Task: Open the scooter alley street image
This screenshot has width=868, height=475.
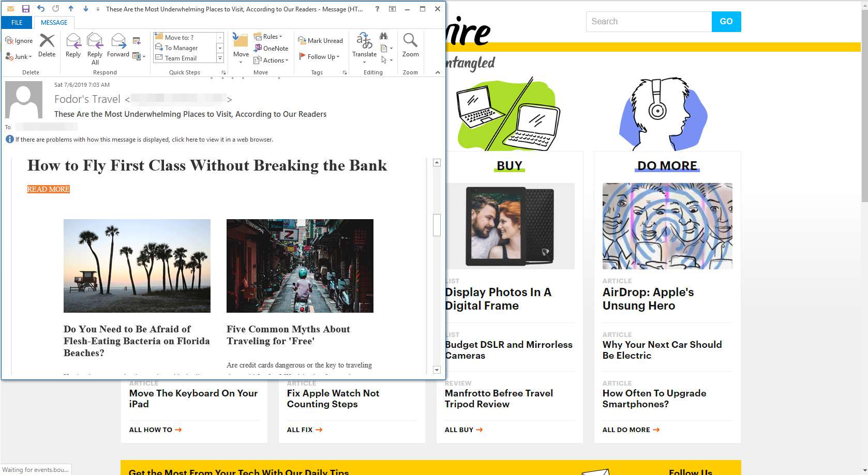Action: click(x=300, y=266)
